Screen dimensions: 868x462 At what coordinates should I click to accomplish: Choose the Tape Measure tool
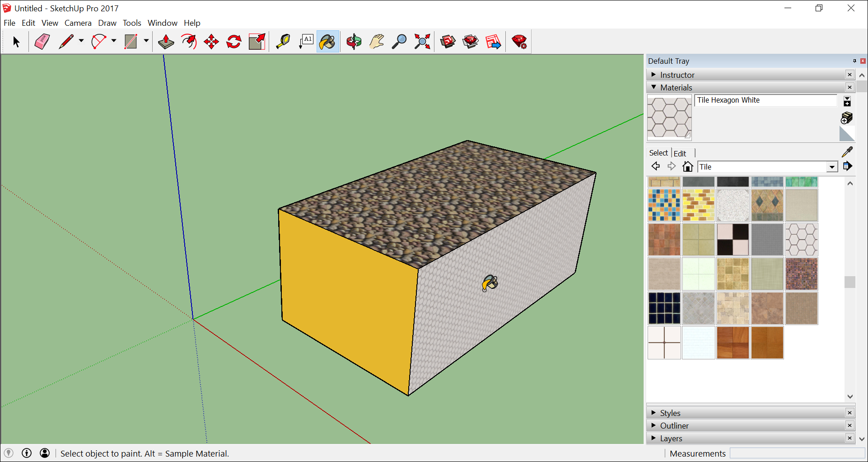coord(283,42)
